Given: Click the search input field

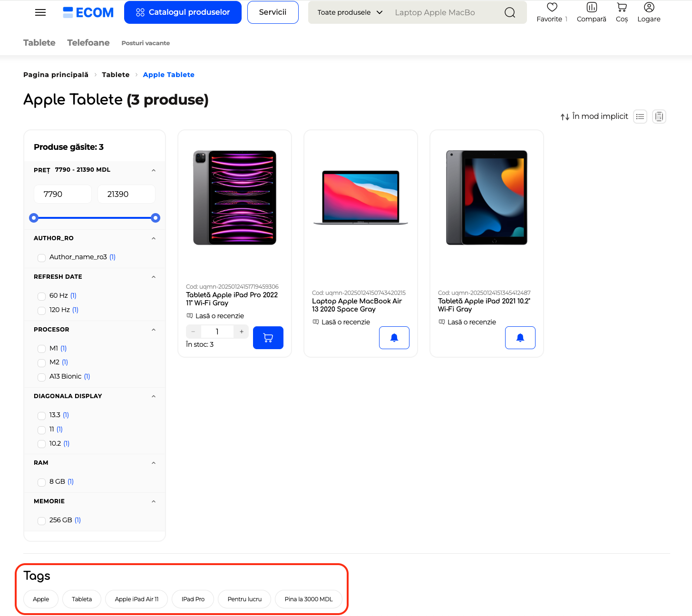Looking at the screenshot, I should 445,12.
